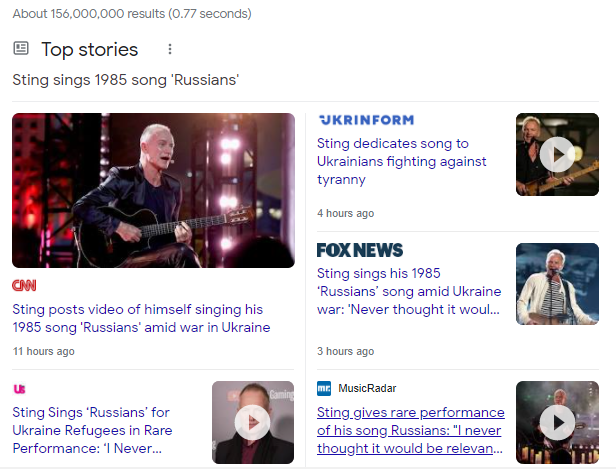Play the Fox News Sting video
The height and width of the screenshot is (469, 616).
(x=556, y=284)
